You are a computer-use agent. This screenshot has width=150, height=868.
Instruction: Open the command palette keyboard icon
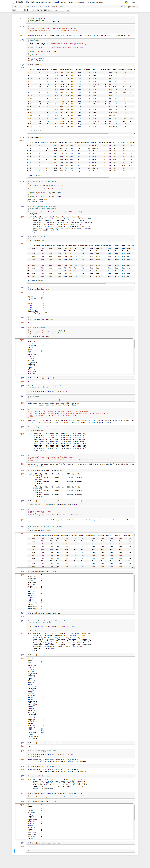click(68, 10)
